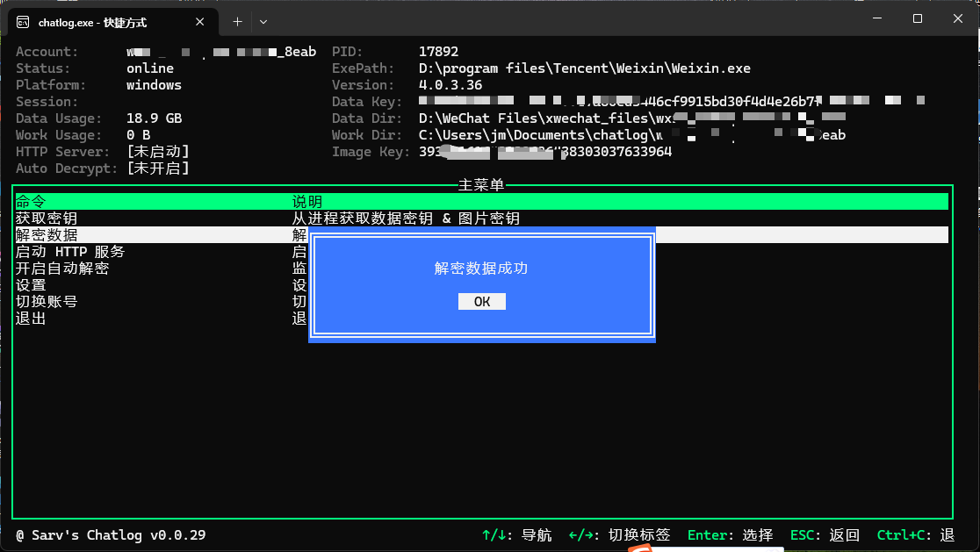
Task: Click the Auto Decrypt [未开启] status
Action: pyautogui.click(x=158, y=168)
